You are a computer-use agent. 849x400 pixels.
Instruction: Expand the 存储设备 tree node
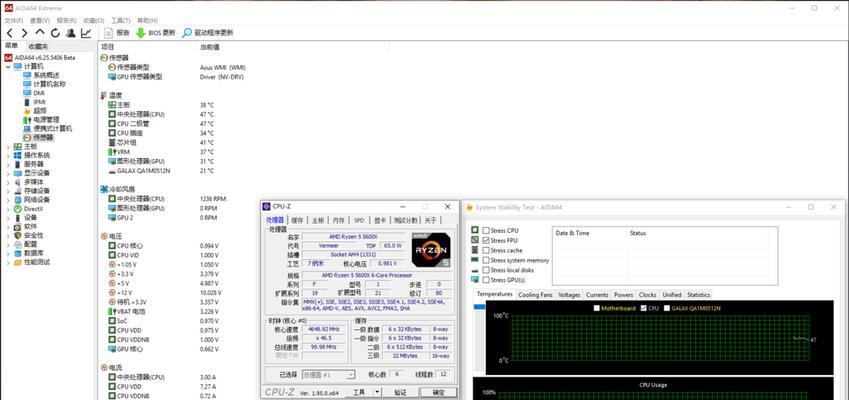(8, 191)
